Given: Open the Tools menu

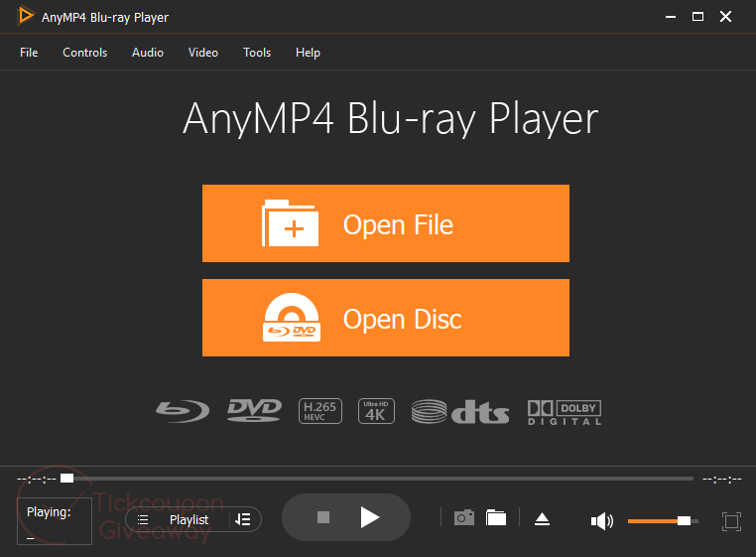Looking at the screenshot, I should pyautogui.click(x=257, y=53).
